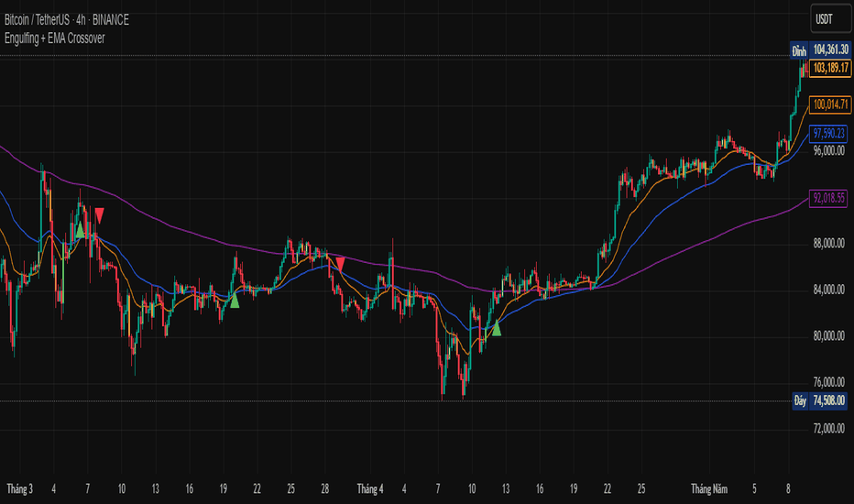This screenshot has height=504, width=854.
Task: Click the red sell arrow near date 7
Action: click(99, 215)
